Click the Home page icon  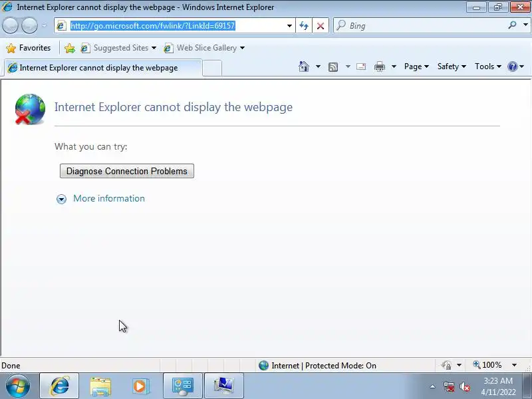[304, 66]
